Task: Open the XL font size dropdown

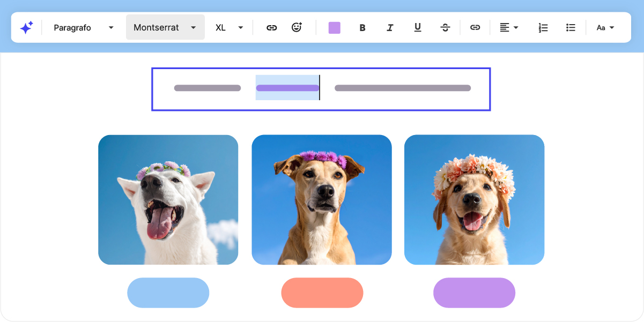Action: click(x=229, y=27)
